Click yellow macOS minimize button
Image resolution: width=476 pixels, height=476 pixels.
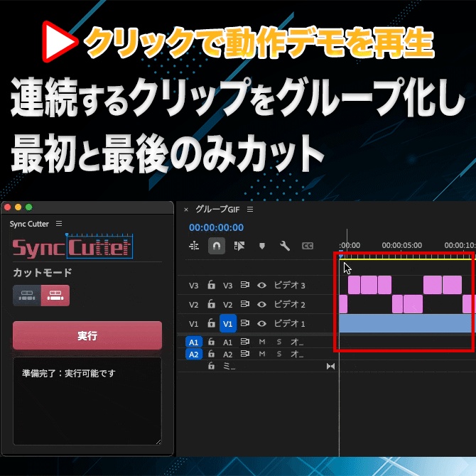[x=18, y=207]
